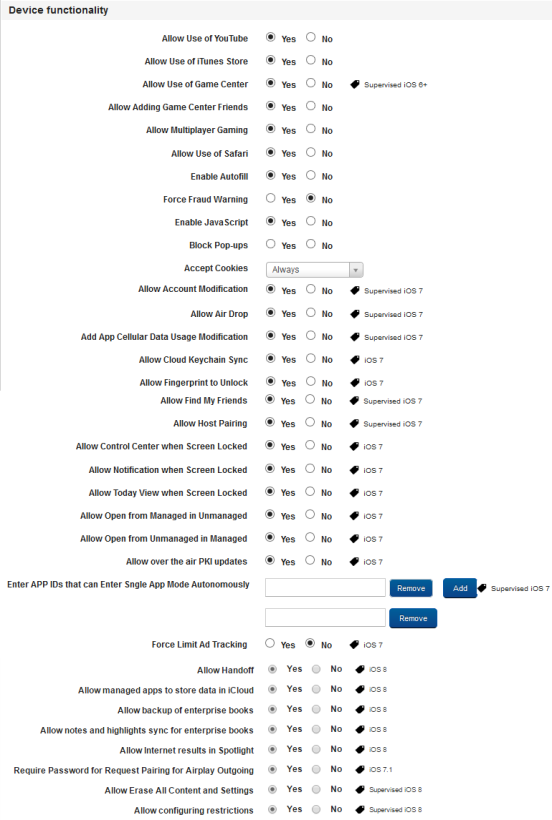Screen dimensions: 552x820
Task: Click the first Remove button beside APP ID field
Action: (x=411, y=588)
